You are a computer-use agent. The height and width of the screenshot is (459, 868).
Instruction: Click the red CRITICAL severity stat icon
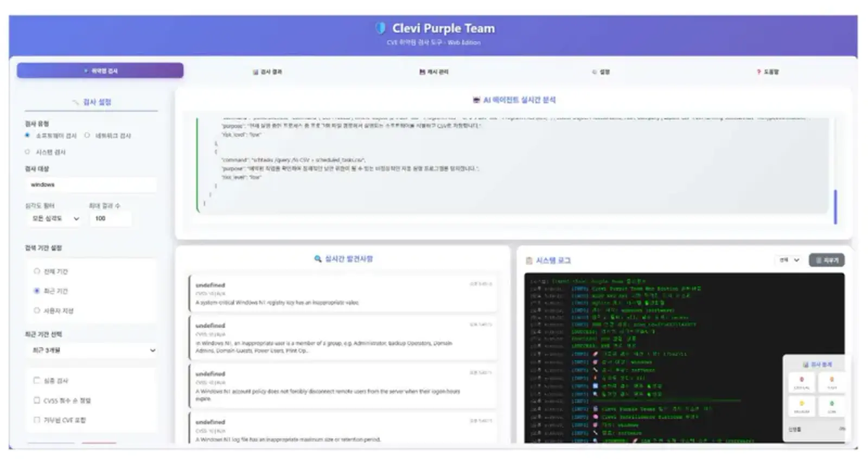click(x=802, y=380)
